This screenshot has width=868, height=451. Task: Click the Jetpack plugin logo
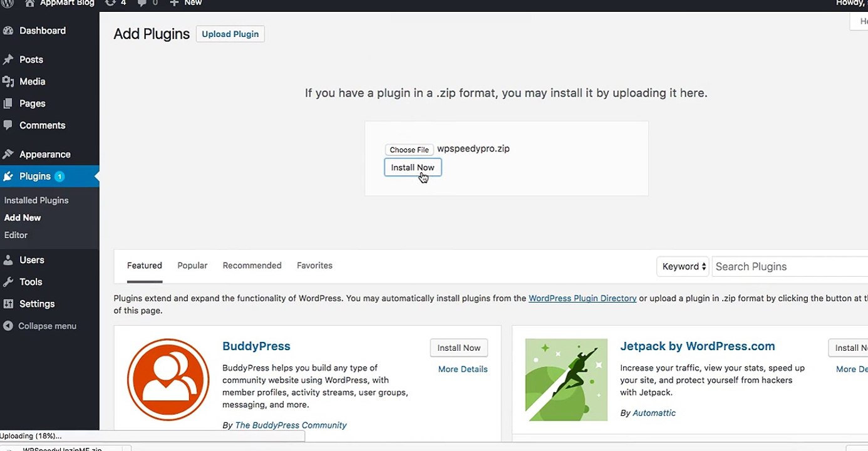(x=566, y=380)
